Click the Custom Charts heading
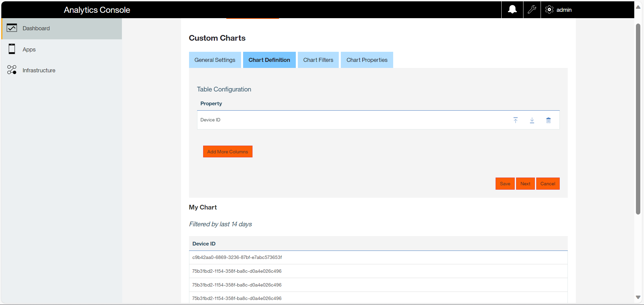This screenshot has height=305, width=644. pos(217,38)
